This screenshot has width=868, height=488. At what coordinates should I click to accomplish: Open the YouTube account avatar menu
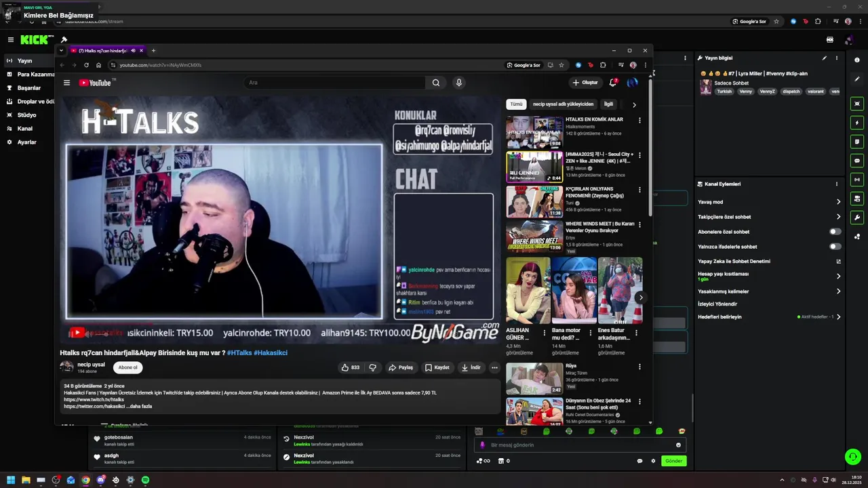[x=632, y=83]
